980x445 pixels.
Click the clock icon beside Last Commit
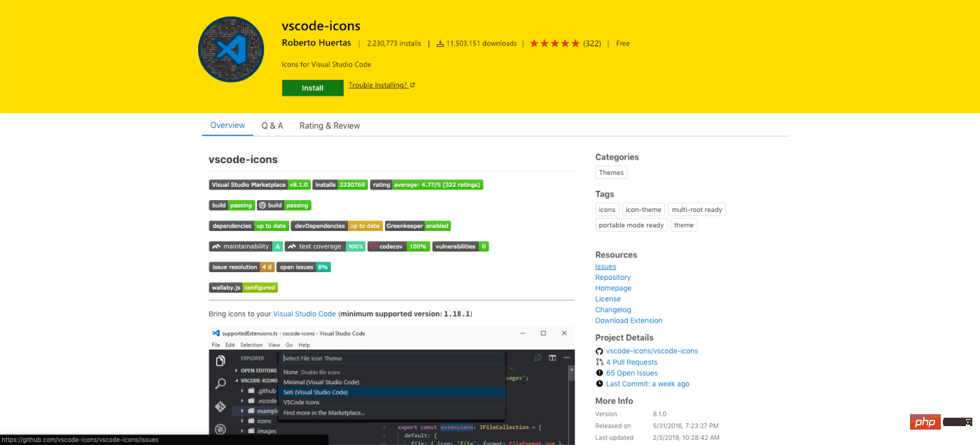599,384
